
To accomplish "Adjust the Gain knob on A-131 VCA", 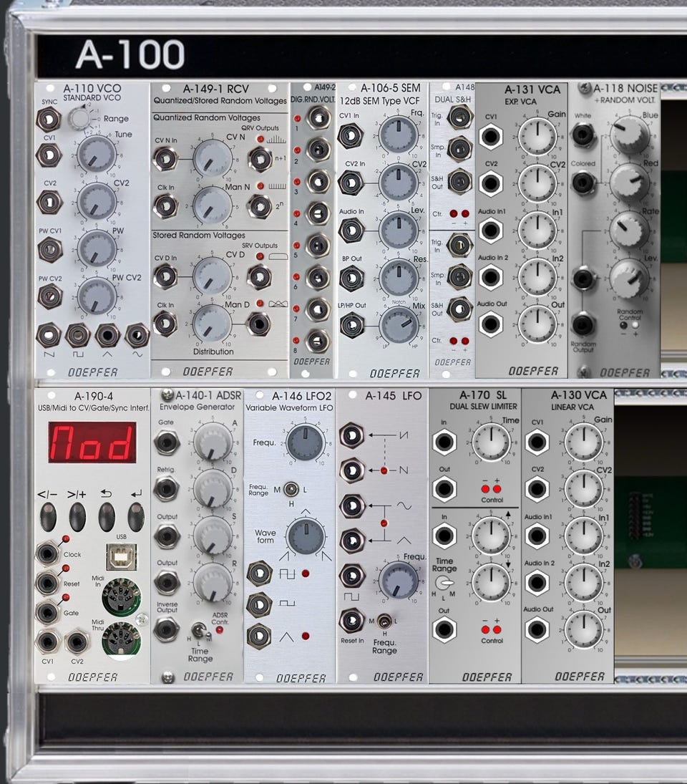I will [x=537, y=137].
